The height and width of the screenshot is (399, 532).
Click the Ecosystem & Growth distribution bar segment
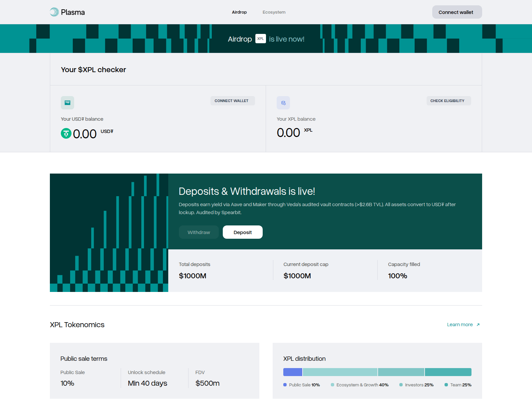340,372
